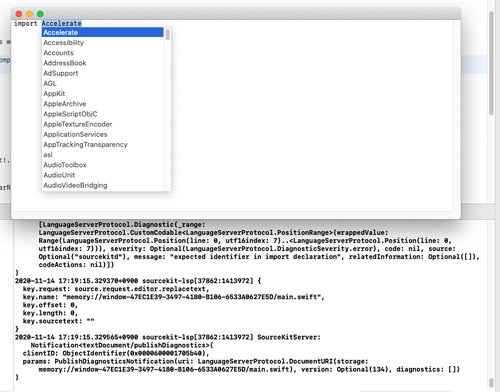
Task: Select AGL completion suggestion
Action: pyautogui.click(x=102, y=83)
